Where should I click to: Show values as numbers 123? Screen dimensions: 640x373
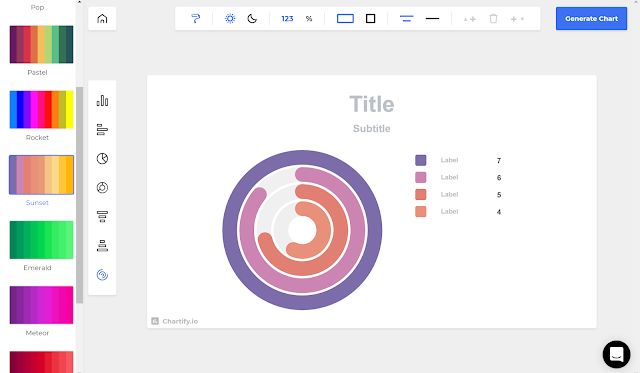(287, 19)
